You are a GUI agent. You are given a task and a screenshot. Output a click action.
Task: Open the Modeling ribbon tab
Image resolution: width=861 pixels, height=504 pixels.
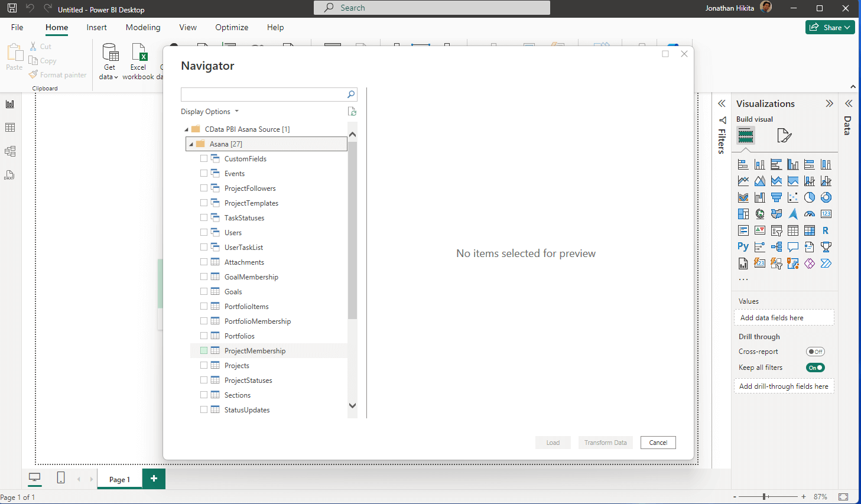tap(143, 27)
